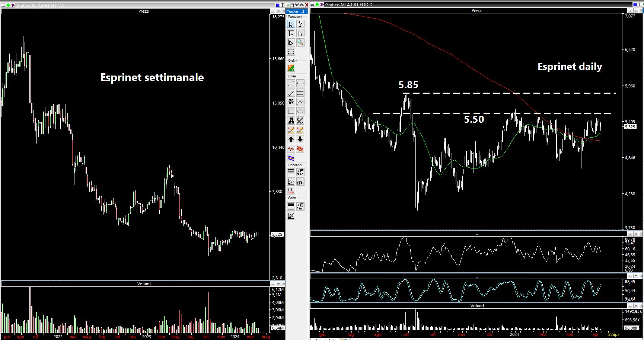The height and width of the screenshot is (340, 644).
Task: Select the pointer with comment bubble tool
Action: (x=300, y=24)
